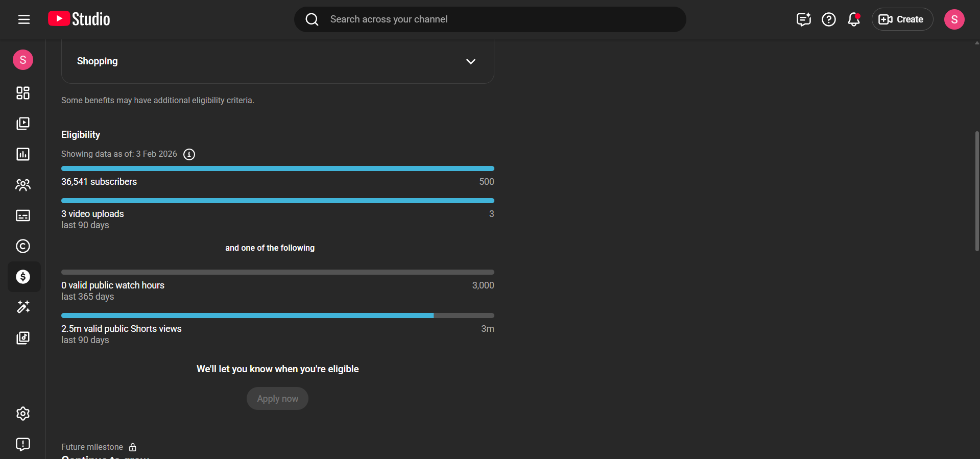Open the notifications bell
The width and height of the screenshot is (980, 459).
(853, 19)
